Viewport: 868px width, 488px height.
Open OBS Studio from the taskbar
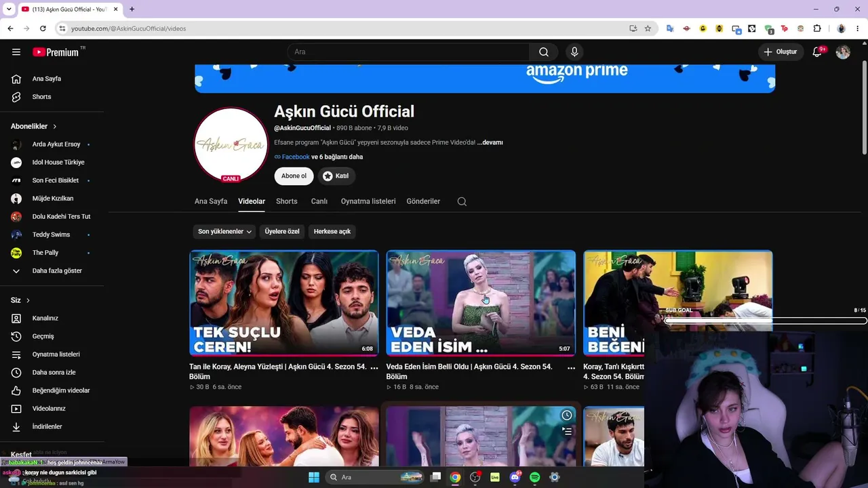click(475, 477)
